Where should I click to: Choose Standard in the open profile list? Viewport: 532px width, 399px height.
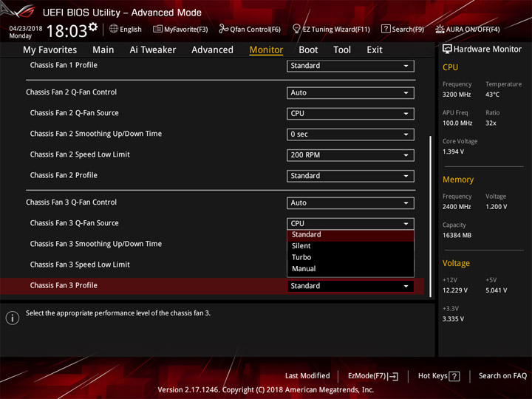[x=350, y=235]
